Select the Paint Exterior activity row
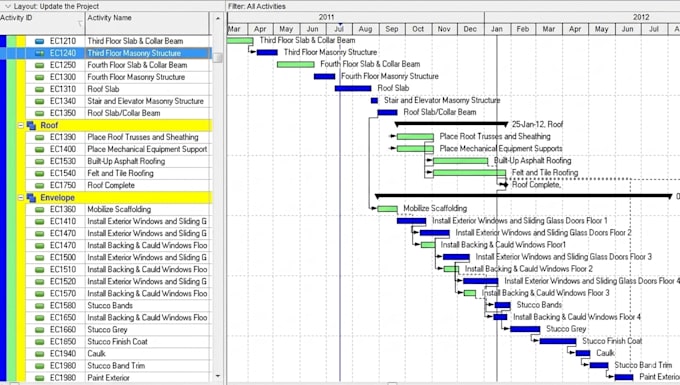680x385 pixels. tap(118, 378)
